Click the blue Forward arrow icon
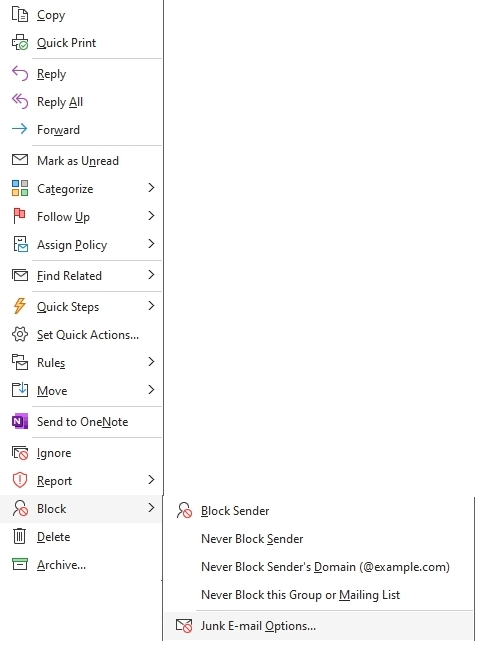This screenshot has width=479, height=649. (x=19, y=129)
